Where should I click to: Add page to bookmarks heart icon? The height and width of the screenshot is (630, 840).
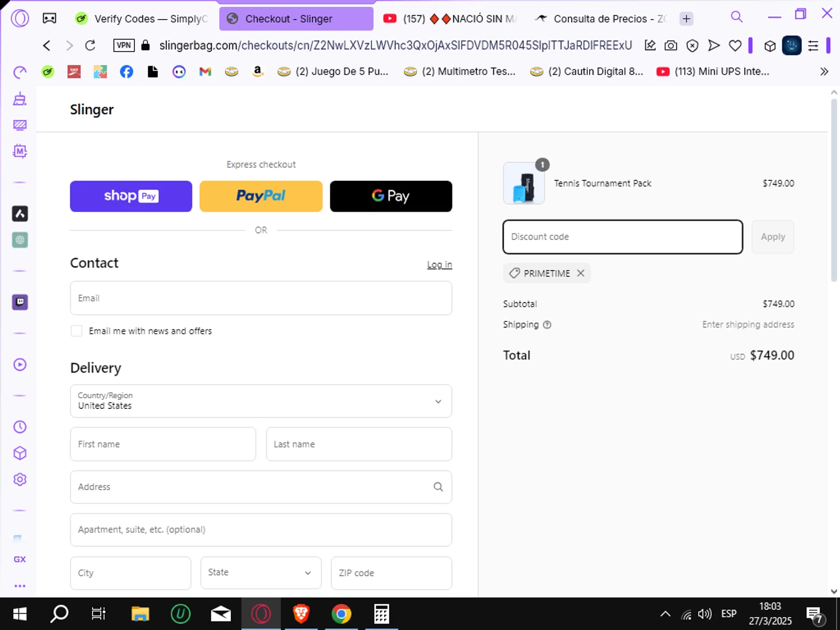(x=735, y=45)
